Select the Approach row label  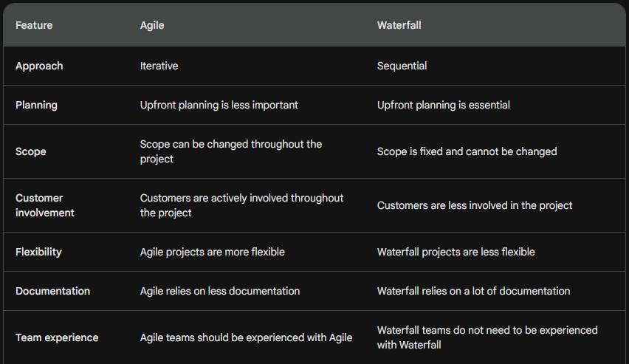pyautogui.click(x=39, y=66)
